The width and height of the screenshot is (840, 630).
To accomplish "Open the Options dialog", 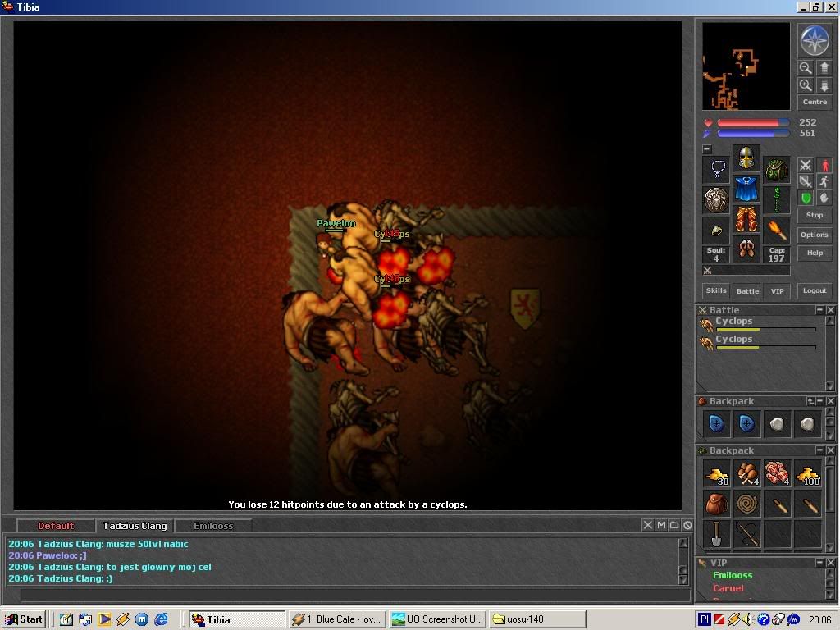I will click(815, 235).
